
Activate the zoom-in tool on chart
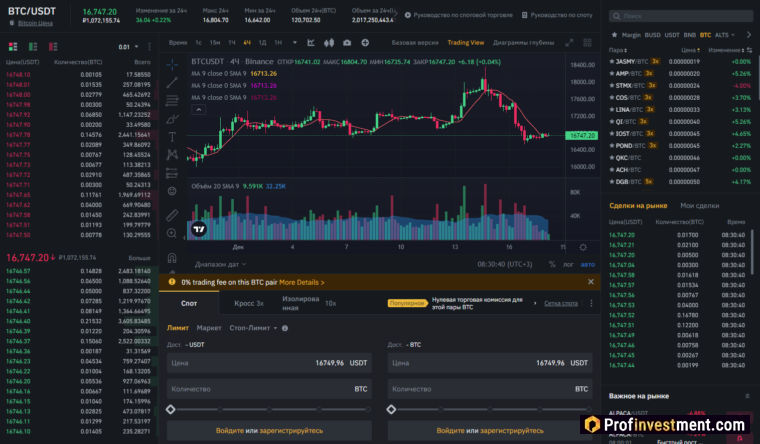[172, 233]
